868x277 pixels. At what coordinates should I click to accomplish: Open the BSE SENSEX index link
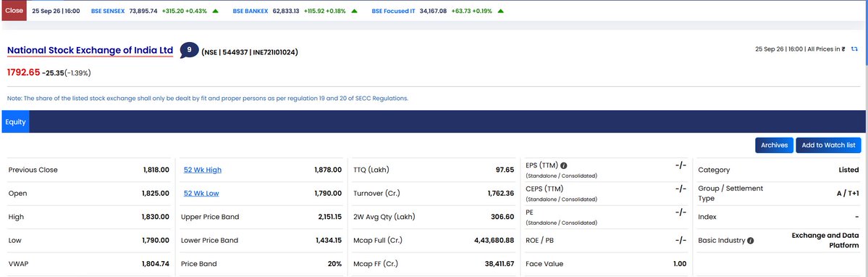[x=108, y=11]
